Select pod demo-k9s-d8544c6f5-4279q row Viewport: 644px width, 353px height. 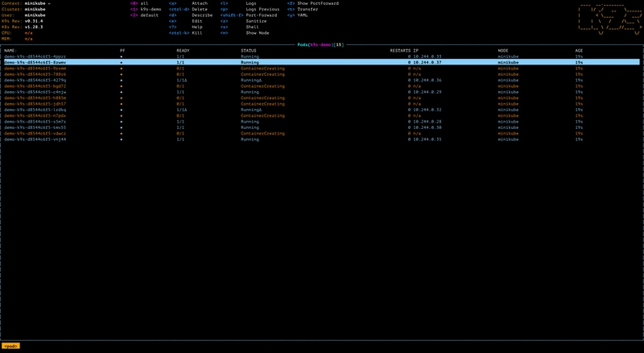click(35, 80)
